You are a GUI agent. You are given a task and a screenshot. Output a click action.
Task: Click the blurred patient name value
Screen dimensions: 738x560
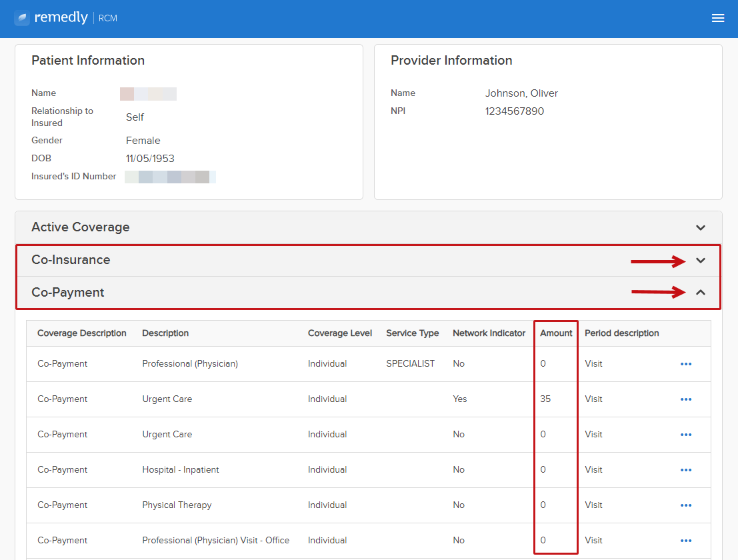click(x=148, y=93)
